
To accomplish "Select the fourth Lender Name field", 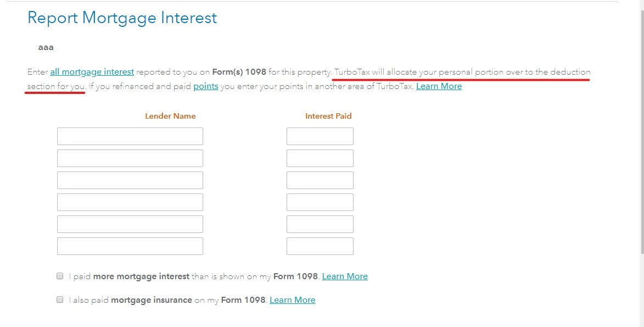I will [x=130, y=202].
